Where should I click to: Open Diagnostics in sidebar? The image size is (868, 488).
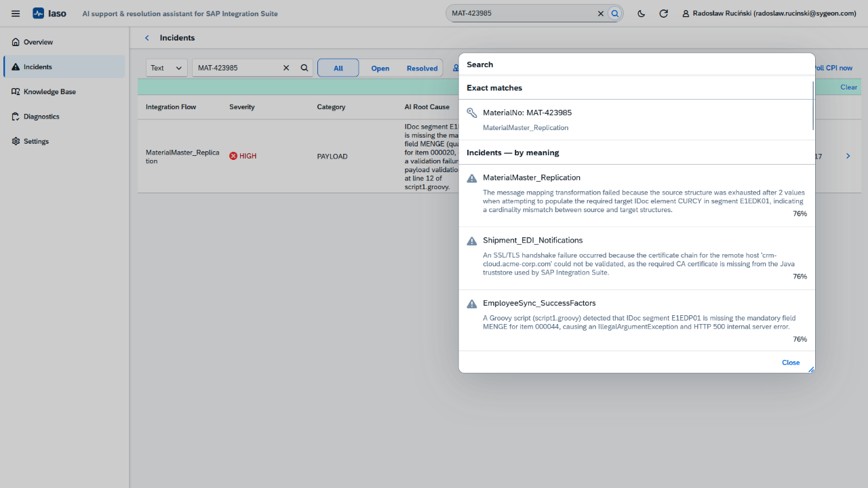click(64, 117)
